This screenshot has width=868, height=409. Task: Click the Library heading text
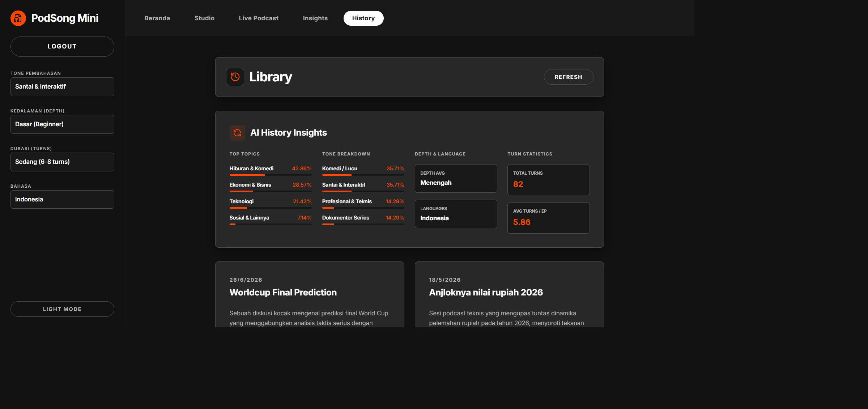271,77
